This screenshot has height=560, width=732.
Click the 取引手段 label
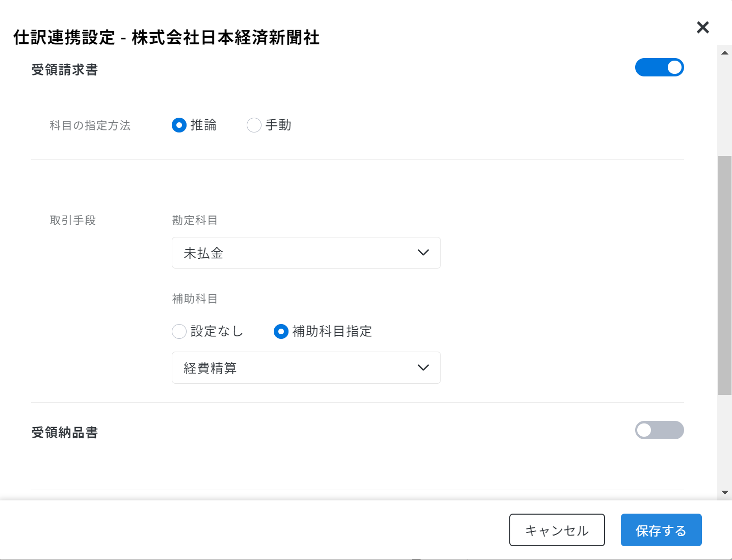pyautogui.click(x=73, y=220)
